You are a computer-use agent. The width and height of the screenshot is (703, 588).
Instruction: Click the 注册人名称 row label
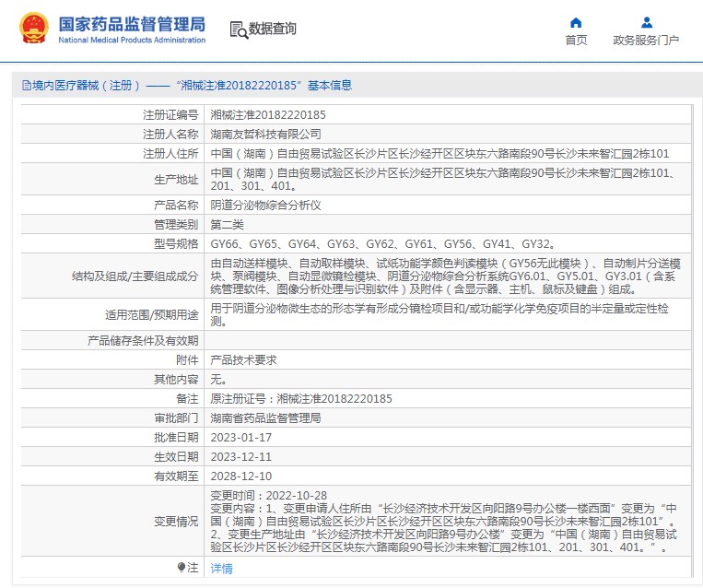click(x=170, y=135)
